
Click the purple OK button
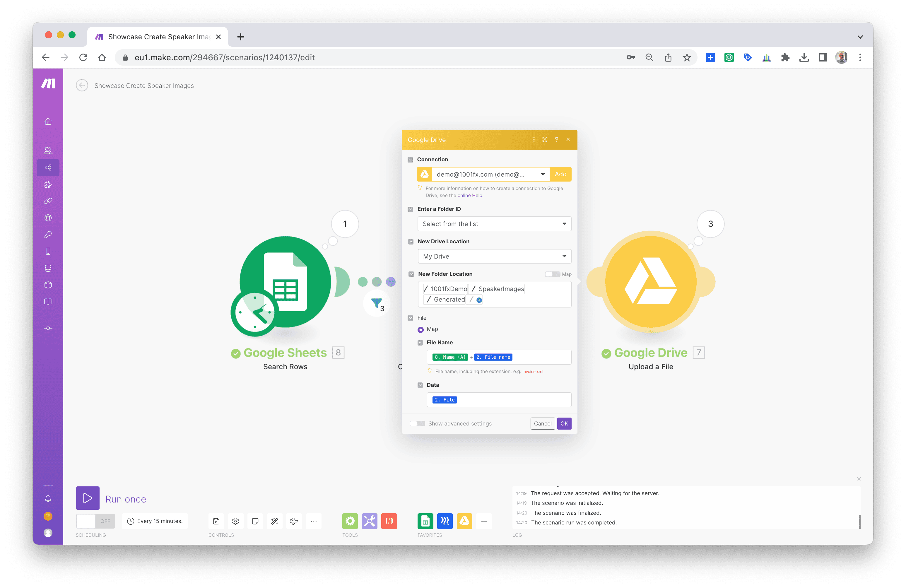point(564,424)
